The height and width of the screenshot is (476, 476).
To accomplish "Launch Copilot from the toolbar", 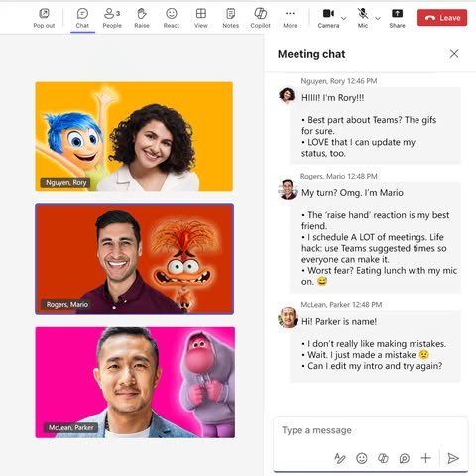I will pyautogui.click(x=260, y=18).
